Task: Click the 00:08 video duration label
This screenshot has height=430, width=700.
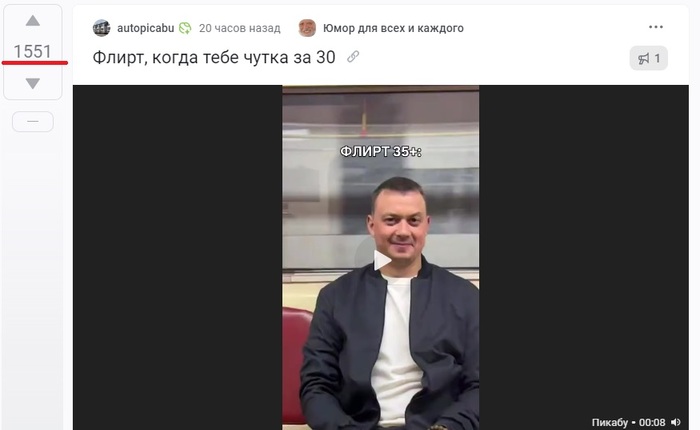Action: click(652, 422)
